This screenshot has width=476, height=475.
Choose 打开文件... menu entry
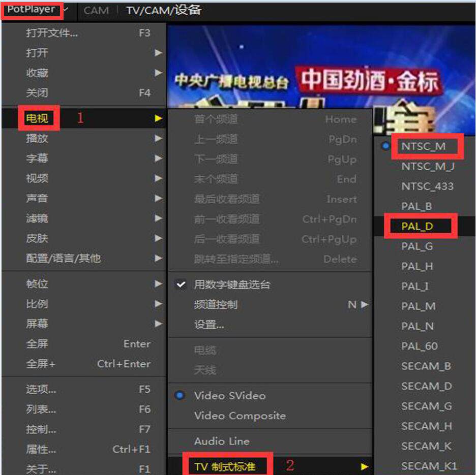[x=84, y=33]
